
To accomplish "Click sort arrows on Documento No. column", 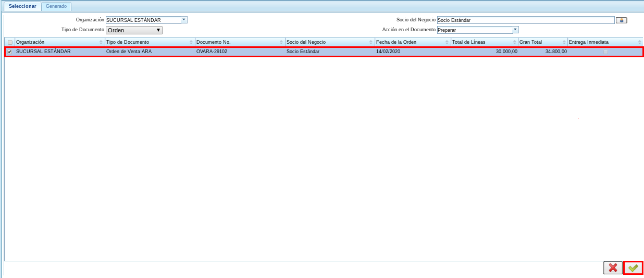I will [x=281, y=42].
